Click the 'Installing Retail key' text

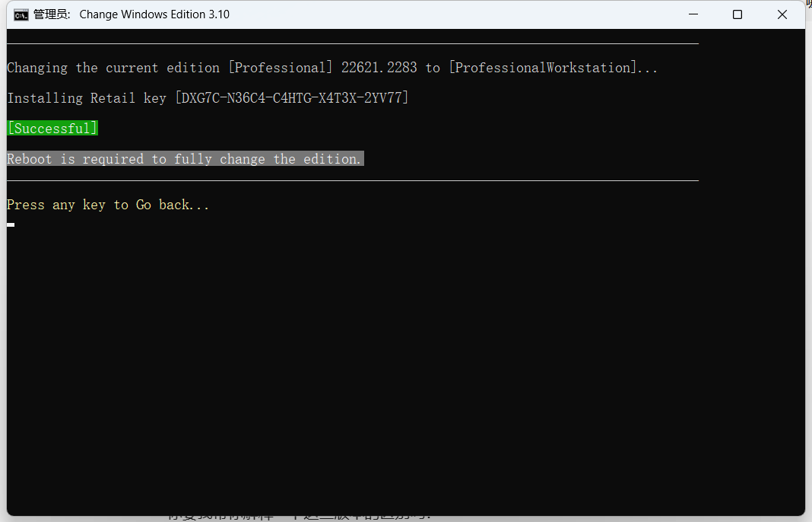pos(87,98)
